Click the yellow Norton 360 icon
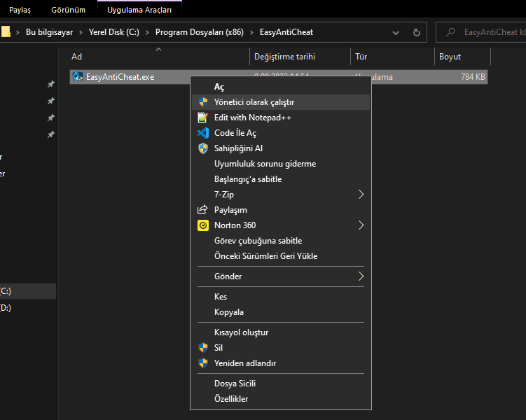The height and width of the screenshot is (420, 526). [203, 225]
